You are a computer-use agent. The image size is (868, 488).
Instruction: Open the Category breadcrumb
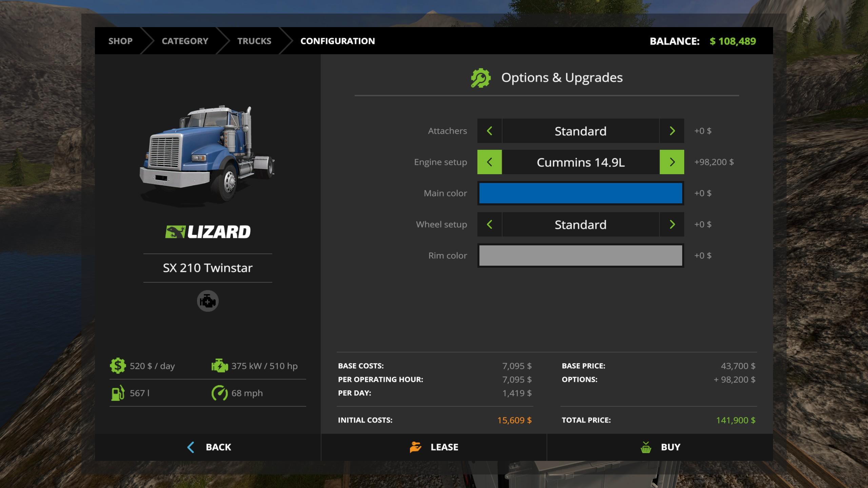185,41
